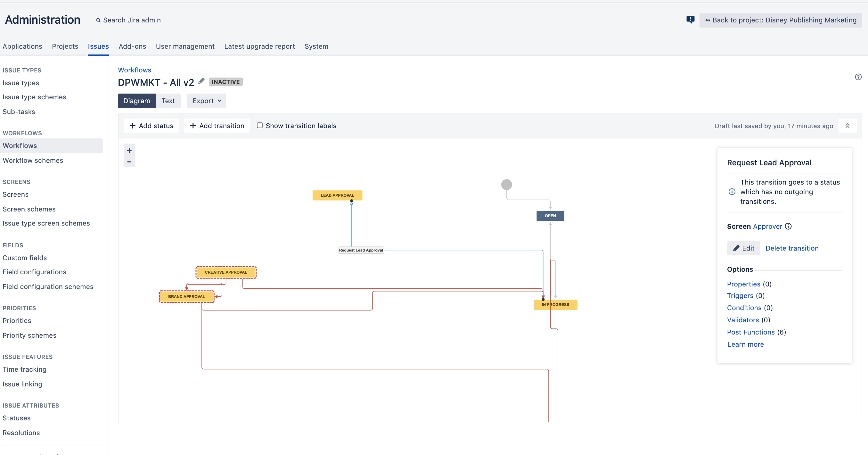Viewport: 868px width, 455px height.
Task: Open the Export dropdown
Action: click(x=207, y=101)
